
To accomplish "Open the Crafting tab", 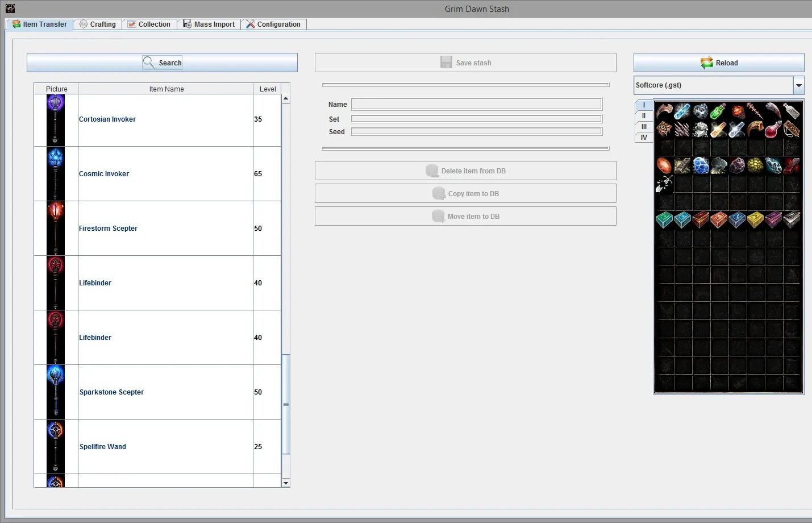I will 98,24.
